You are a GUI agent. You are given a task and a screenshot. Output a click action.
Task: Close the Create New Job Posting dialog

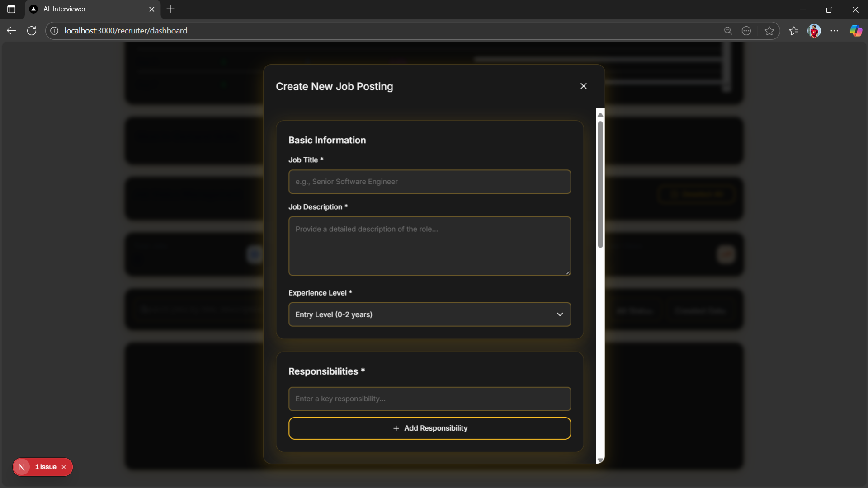(x=583, y=86)
